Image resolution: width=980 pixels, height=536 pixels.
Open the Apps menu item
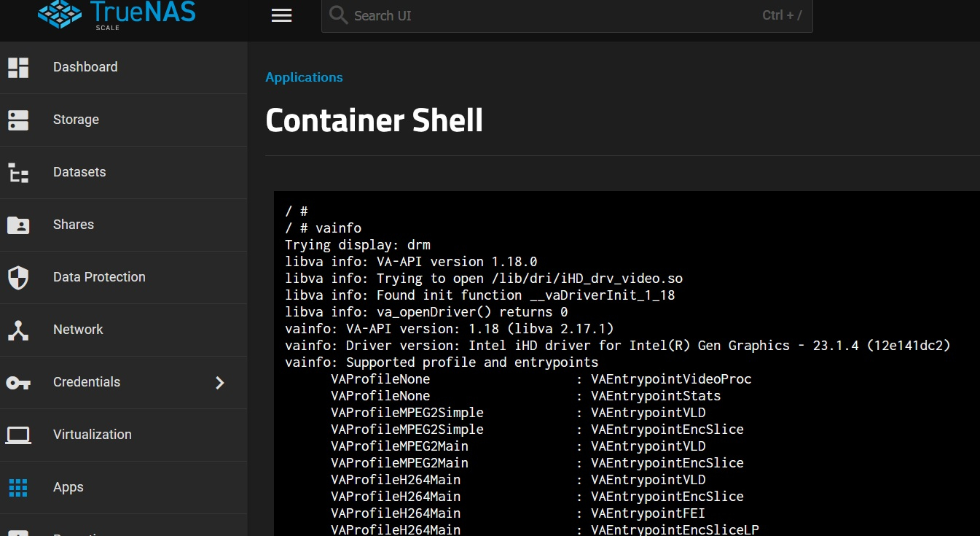[x=68, y=487]
